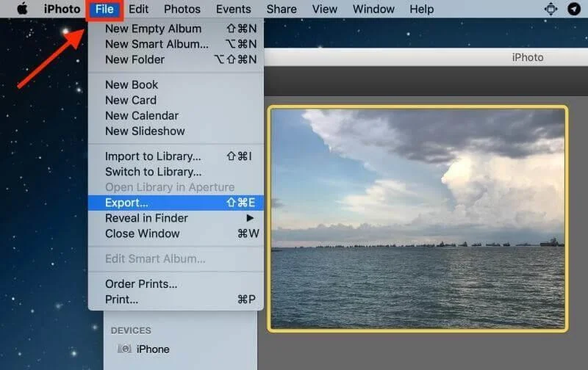Open the Events menu
Viewport: 588px width, 370px height.
click(x=233, y=10)
